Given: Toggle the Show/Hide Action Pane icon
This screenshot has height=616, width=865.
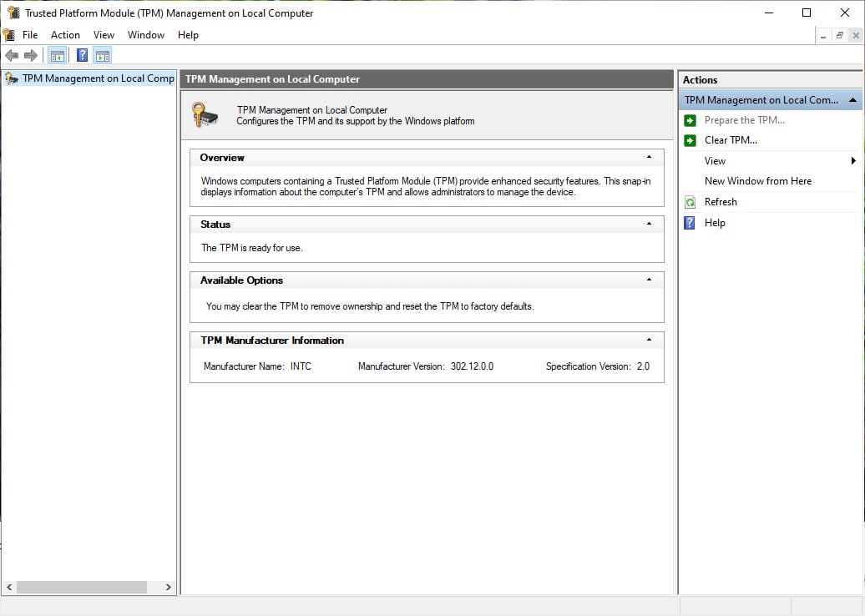Looking at the screenshot, I should tap(102, 55).
